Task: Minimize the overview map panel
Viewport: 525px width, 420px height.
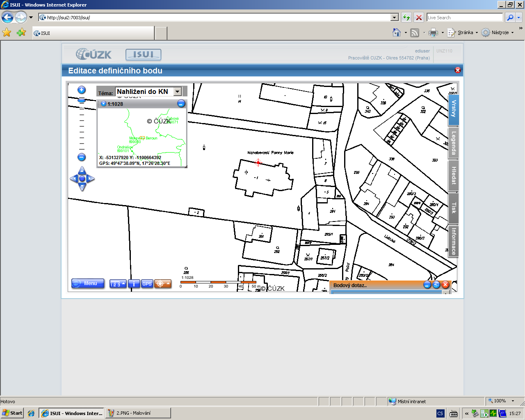Action: [181, 104]
